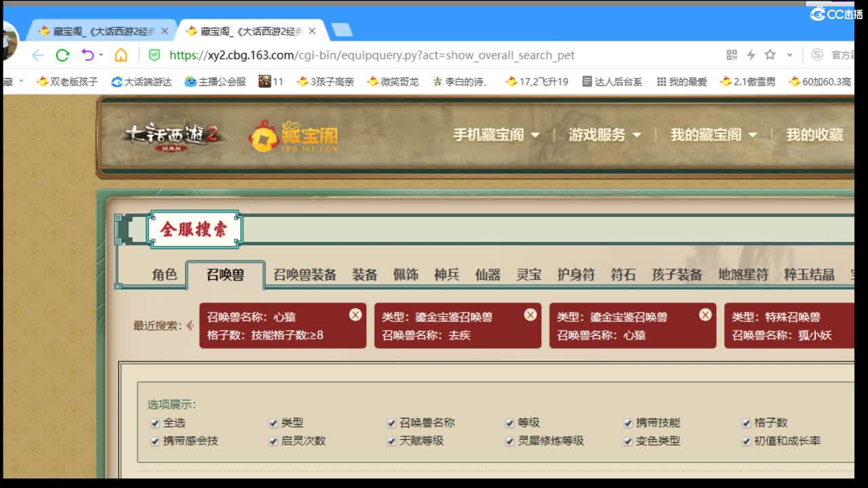Close the active 藏宝阁 browser tab

(312, 31)
